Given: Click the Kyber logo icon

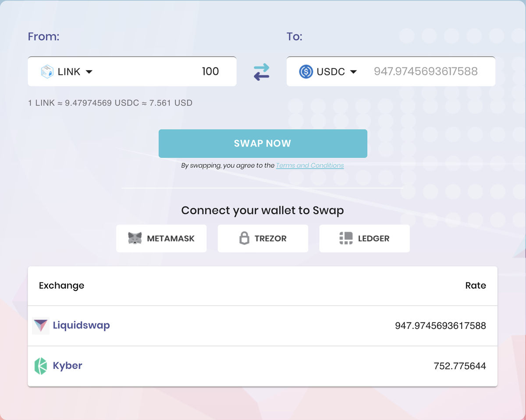Looking at the screenshot, I should click(x=40, y=366).
